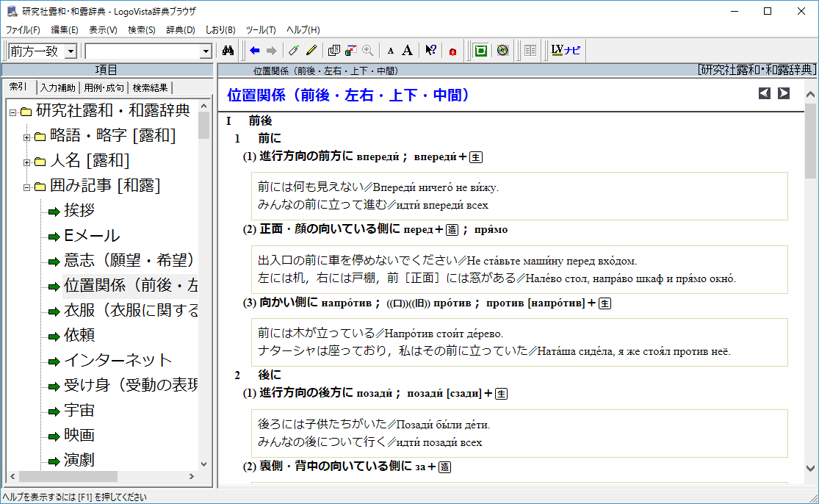Click the CD disc toolbar icon
The image size is (819, 504).
(502, 51)
